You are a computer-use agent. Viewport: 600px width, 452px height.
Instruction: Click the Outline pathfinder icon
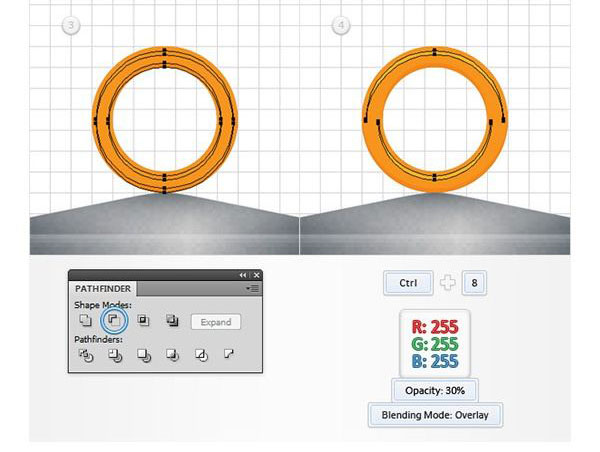click(201, 356)
